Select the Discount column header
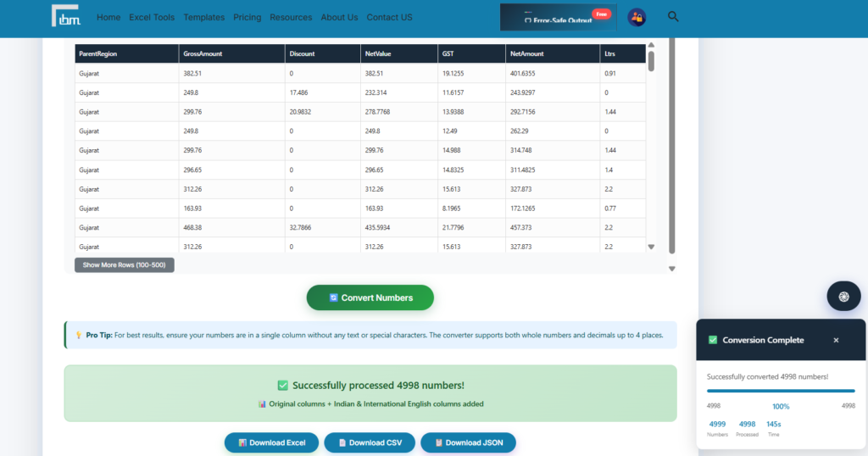The width and height of the screenshot is (868, 456). pyautogui.click(x=323, y=53)
